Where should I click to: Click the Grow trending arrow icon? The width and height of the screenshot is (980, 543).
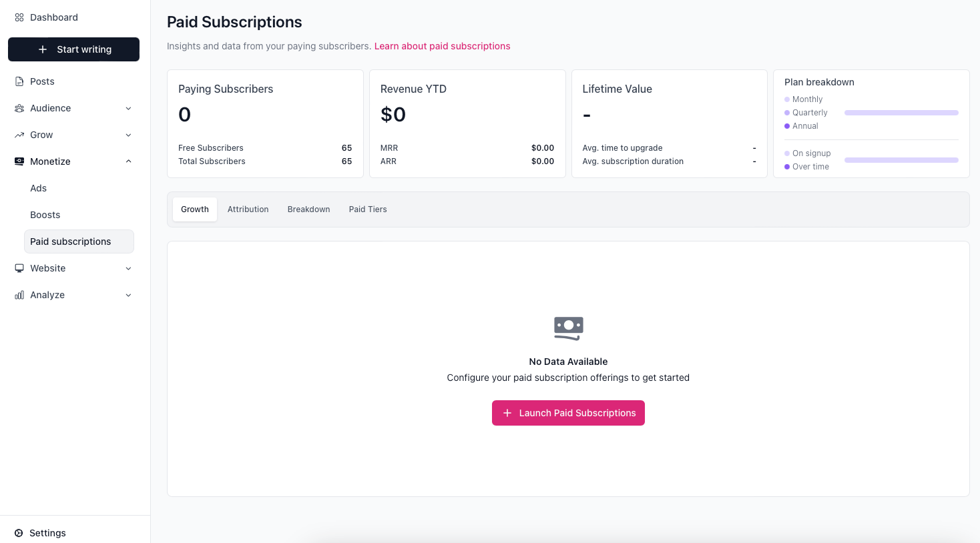coord(19,135)
